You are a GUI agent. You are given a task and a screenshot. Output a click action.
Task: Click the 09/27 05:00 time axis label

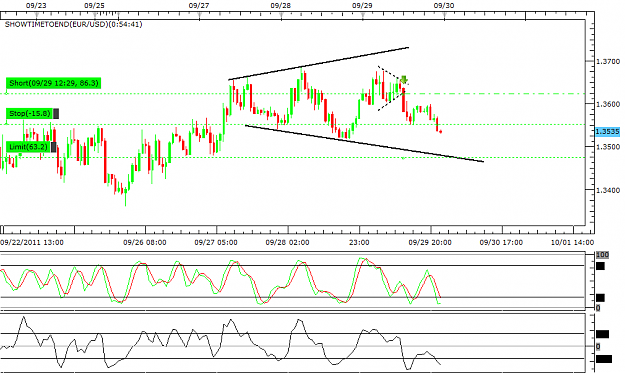pyautogui.click(x=216, y=242)
